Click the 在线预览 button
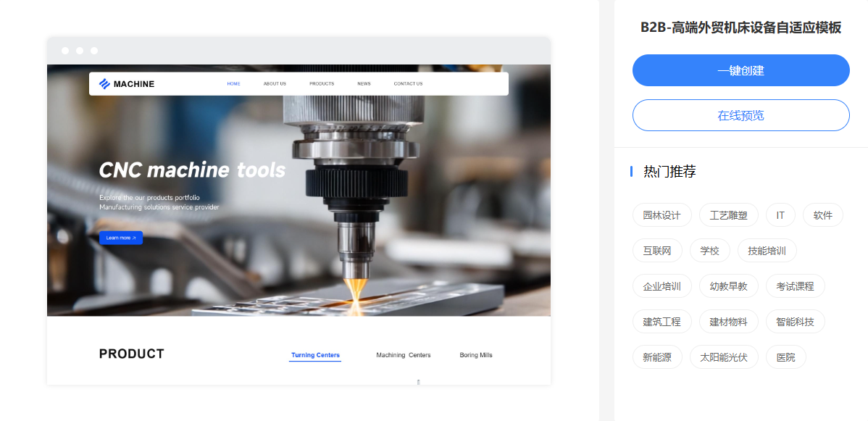 pyautogui.click(x=740, y=115)
